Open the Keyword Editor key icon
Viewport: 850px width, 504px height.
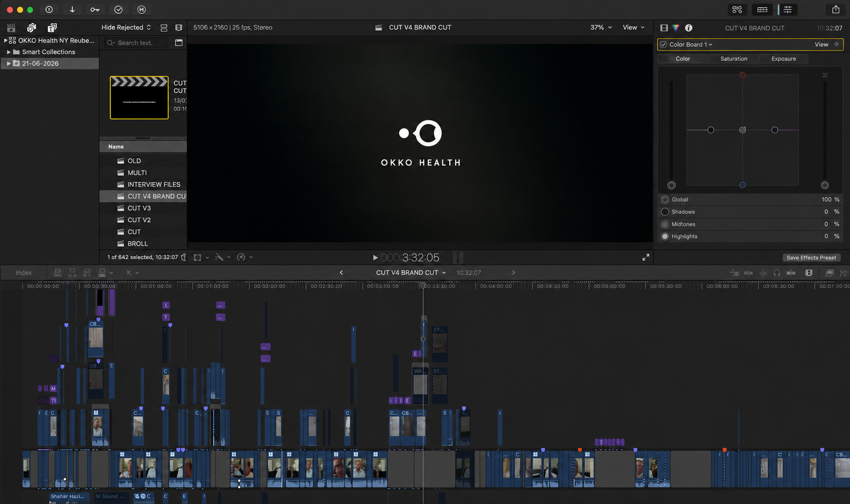[x=95, y=9]
